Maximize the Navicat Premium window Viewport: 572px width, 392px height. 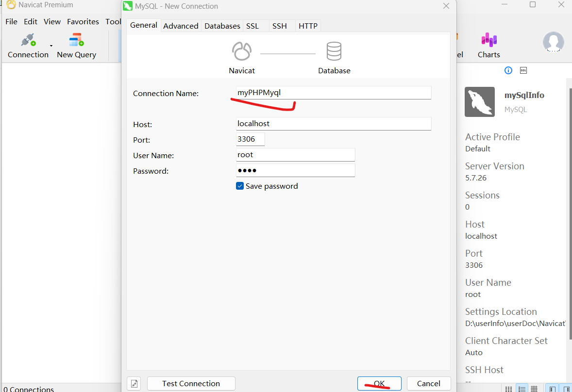[533, 4]
